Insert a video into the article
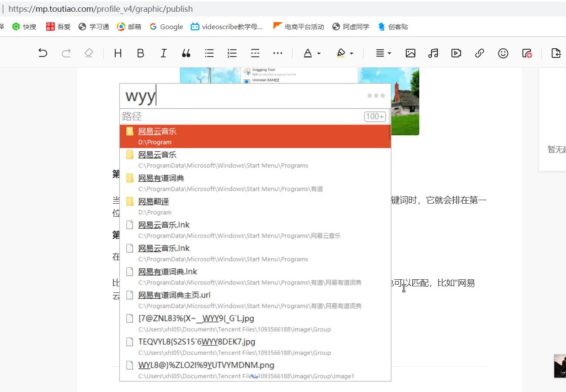This screenshot has width=566, height=392. (x=456, y=53)
